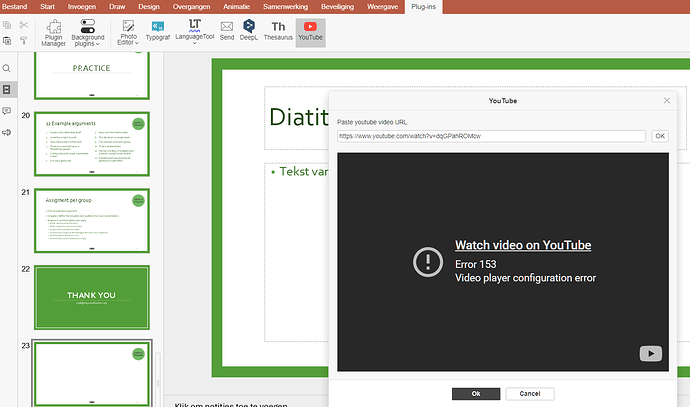Viewport: 690px width, 407px height.
Task: Toggle the slides panel sidebar button
Action: [x=7, y=90]
